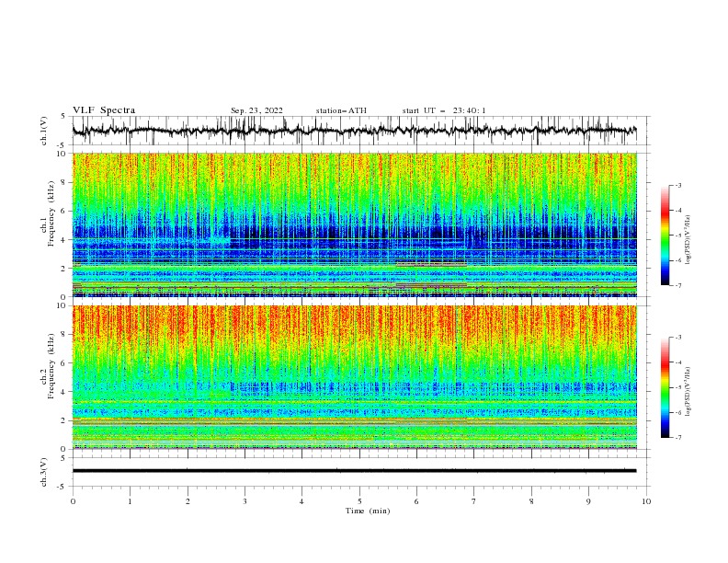Click the time-axis tick label '8'

tap(531, 501)
